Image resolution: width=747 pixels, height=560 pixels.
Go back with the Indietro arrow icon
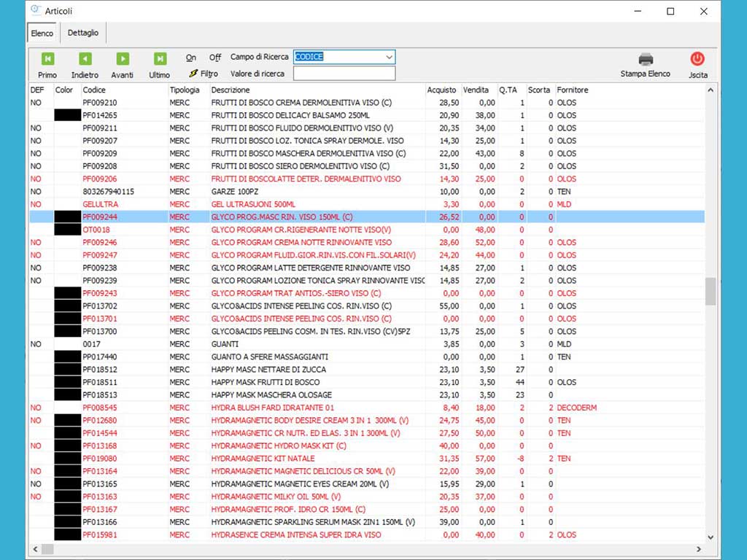(x=85, y=59)
